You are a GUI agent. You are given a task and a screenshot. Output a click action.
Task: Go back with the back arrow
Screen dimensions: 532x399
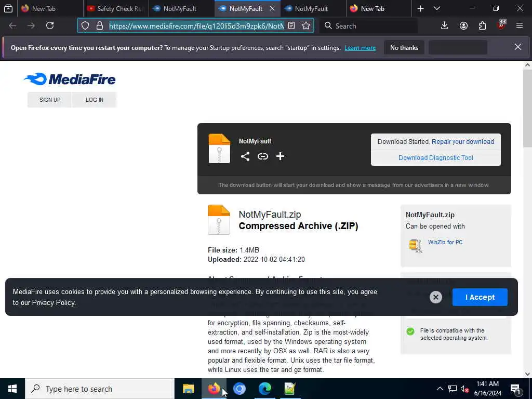pos(12,25)
